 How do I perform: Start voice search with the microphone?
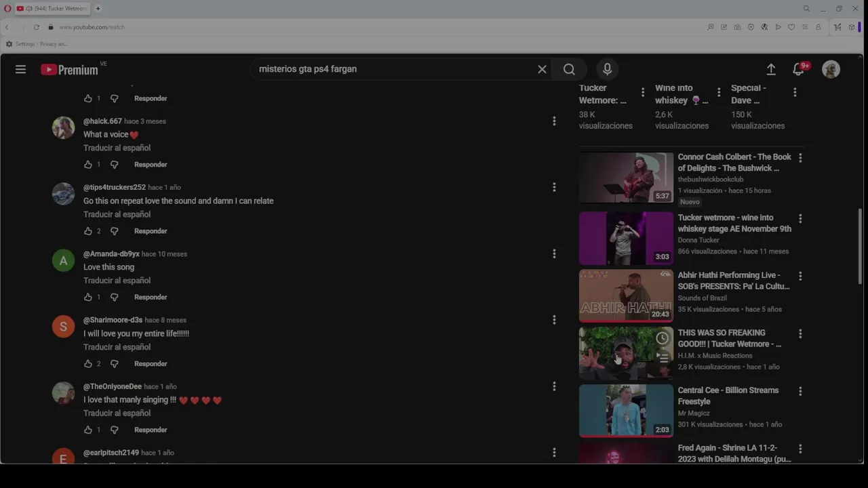click(x=607, y=69)
